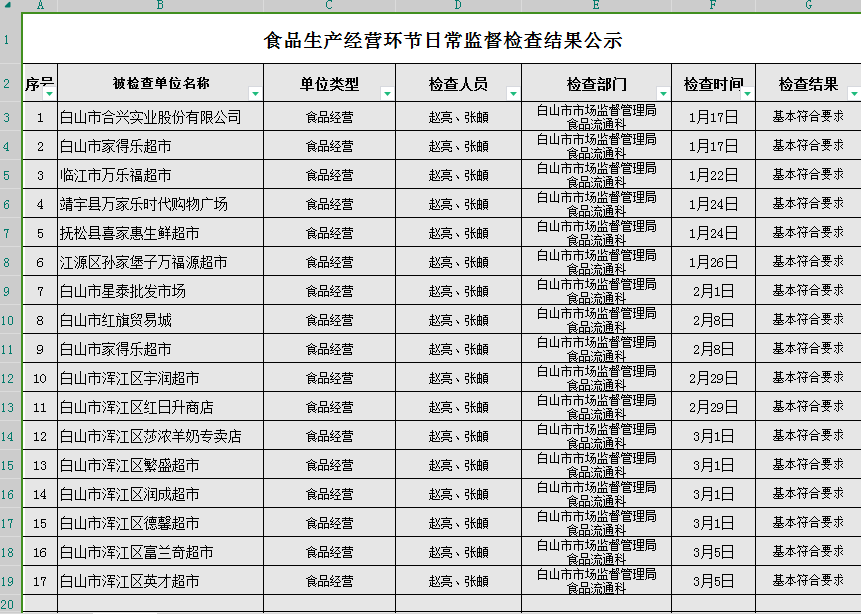This screenshot has width=861, height=614.
Task: Click the 单位类型 header cell
Action: pos(329,83)
